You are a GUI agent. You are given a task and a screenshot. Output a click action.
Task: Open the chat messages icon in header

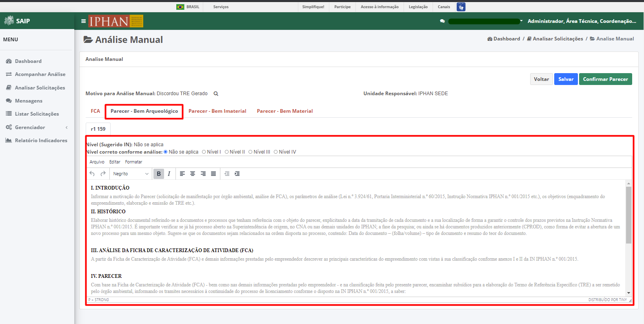tap(442, 21)
